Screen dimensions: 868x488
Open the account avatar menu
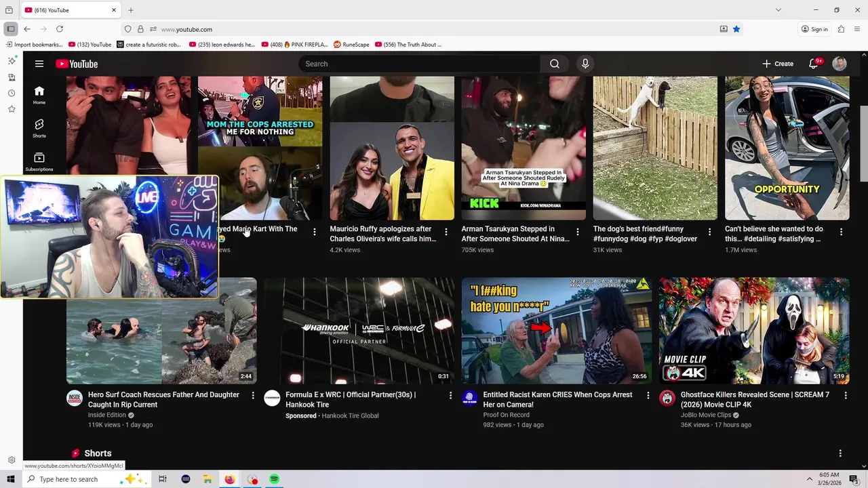tap(840, 64)
